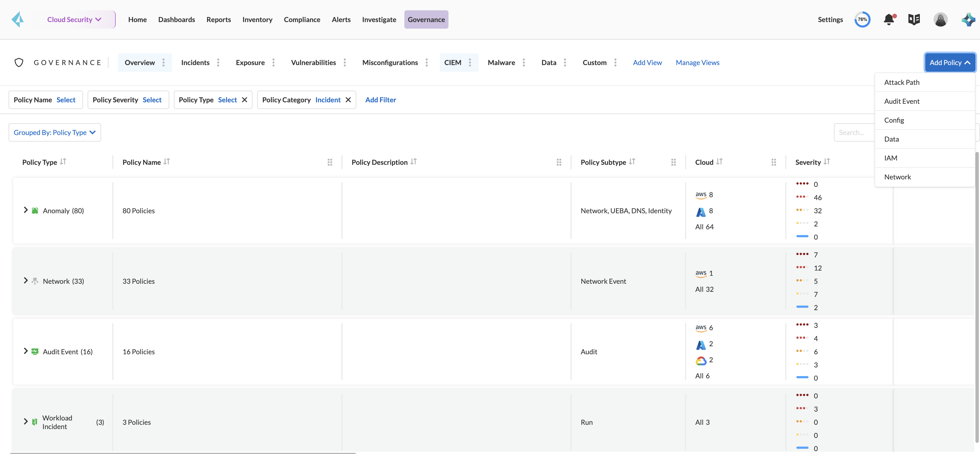The width and height of the screenshot is (980, 454).
Task: Choose Audit Event policy option
Action: click(925, 101)
